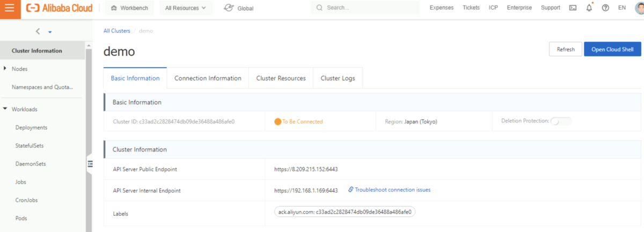The image size is (644, 232).
Task: Open Troubleshoot connection issues link
Action: point(389,190)
